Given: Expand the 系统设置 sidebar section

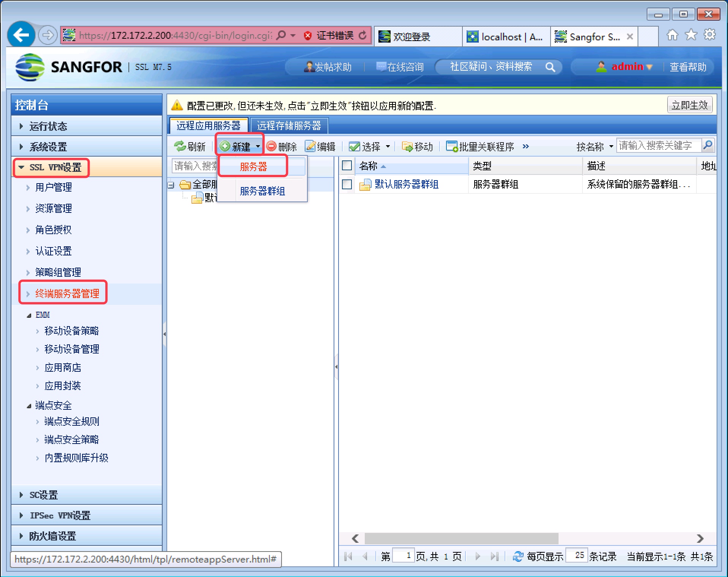Looking at the screenshot, I should 87,147.
